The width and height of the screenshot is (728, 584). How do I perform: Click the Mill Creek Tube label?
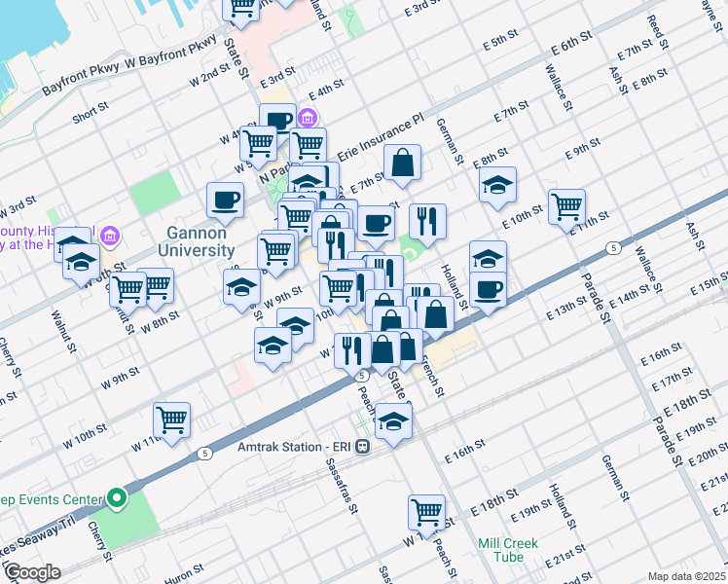pyautogui.click(x=508, y=550)
